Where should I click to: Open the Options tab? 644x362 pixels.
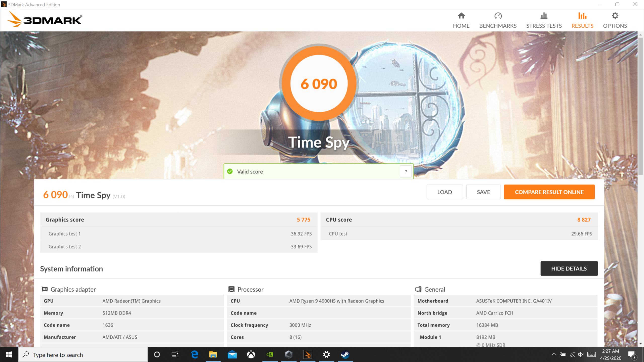[615, 20]
